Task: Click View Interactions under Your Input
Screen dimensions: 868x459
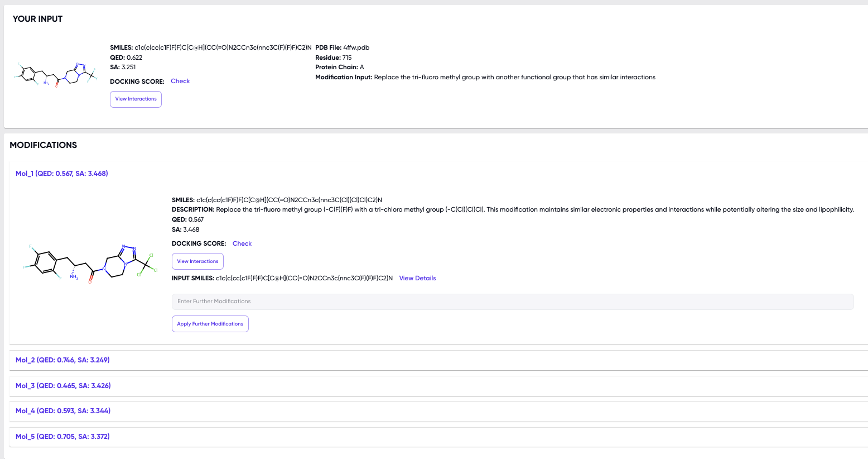Action: pyautogui.click(x=136, y=99)
